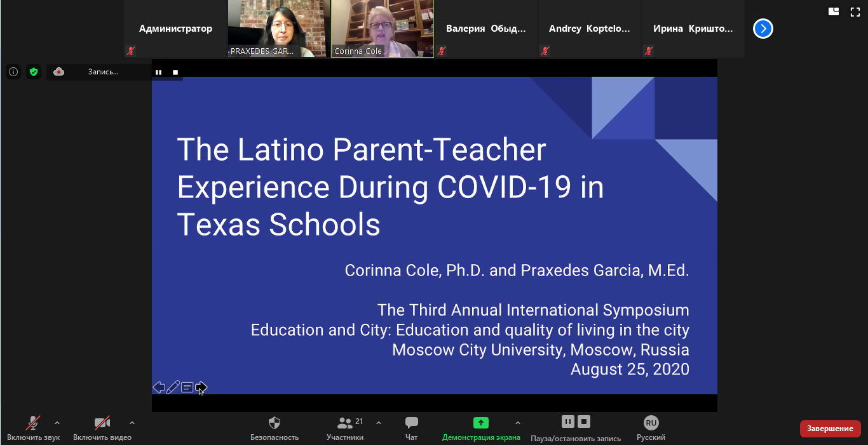
Task: Open audio options arrow beside Включить звук
Action: [57, 423]
